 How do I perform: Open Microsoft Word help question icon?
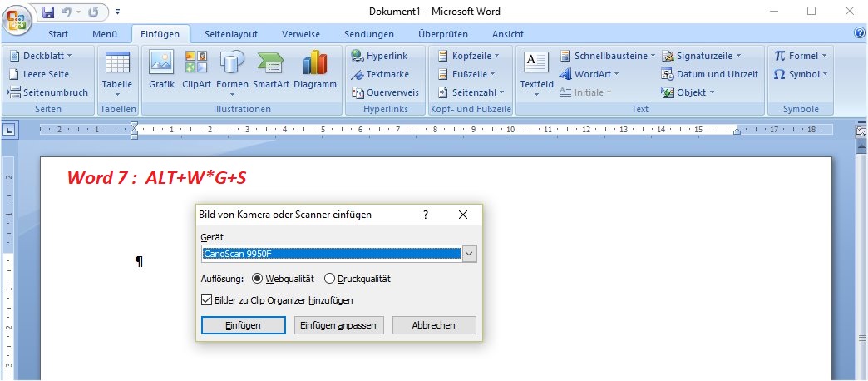click(x=859, y=33)
